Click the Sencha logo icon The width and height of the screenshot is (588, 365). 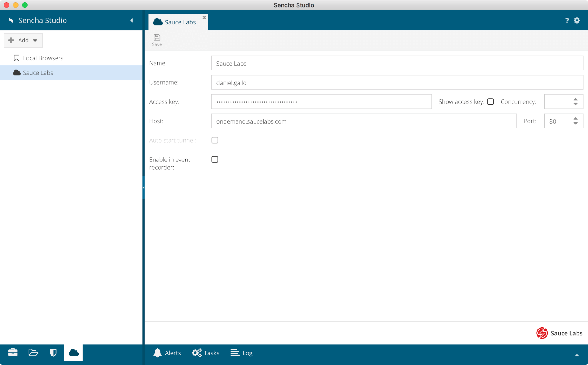click(x=11, y=20)
